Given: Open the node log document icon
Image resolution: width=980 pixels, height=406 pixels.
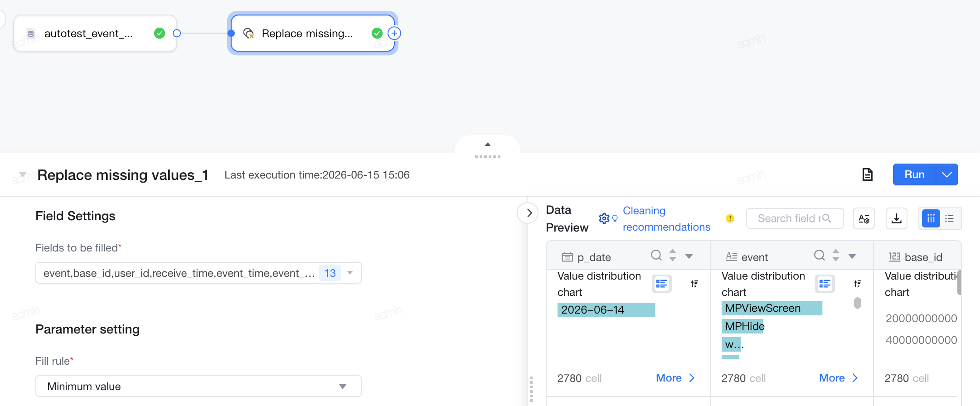Looking at the screenshot, I should [x=867, y=174].
